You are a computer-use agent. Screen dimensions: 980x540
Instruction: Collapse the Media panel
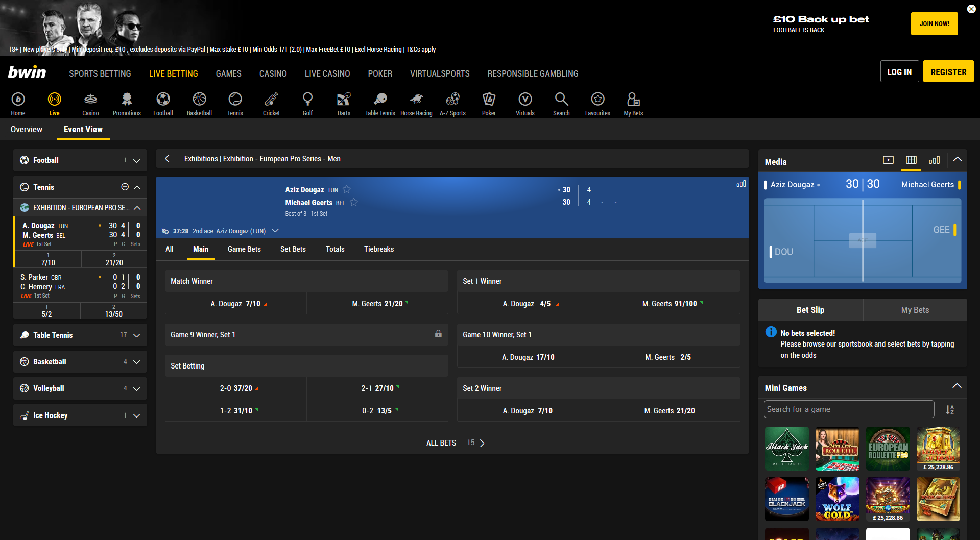click(x=958, y=160)
